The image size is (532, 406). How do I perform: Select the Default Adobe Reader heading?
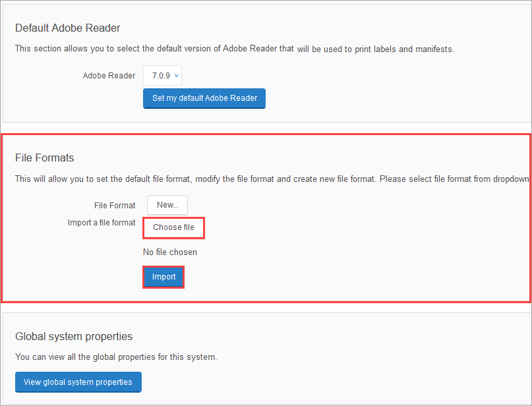click(67, 28)
